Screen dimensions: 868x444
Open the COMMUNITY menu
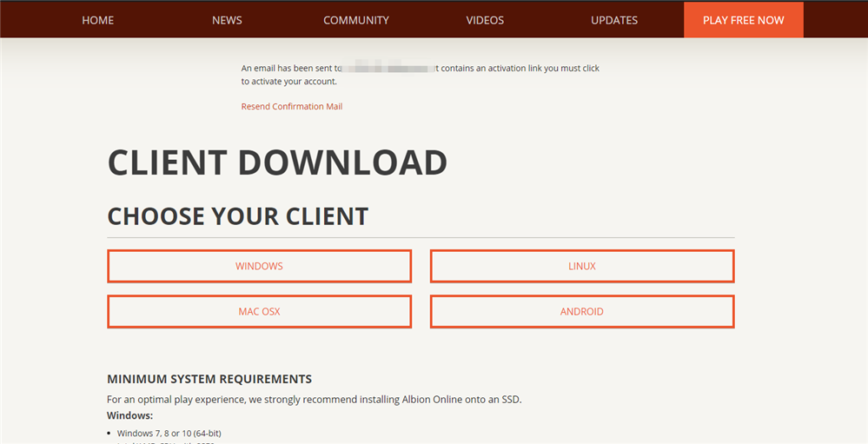356,20
